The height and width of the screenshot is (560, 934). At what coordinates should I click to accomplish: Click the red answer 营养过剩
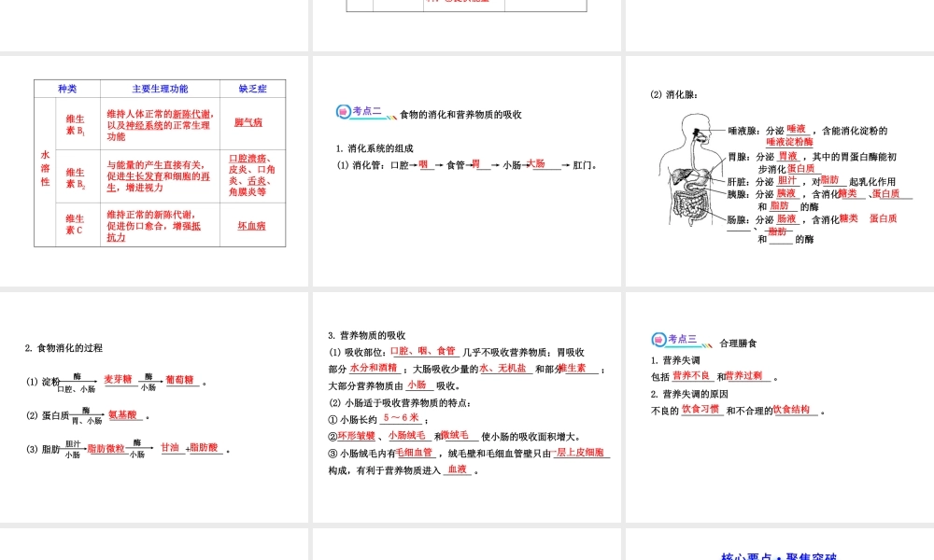[x=744, y=375]
